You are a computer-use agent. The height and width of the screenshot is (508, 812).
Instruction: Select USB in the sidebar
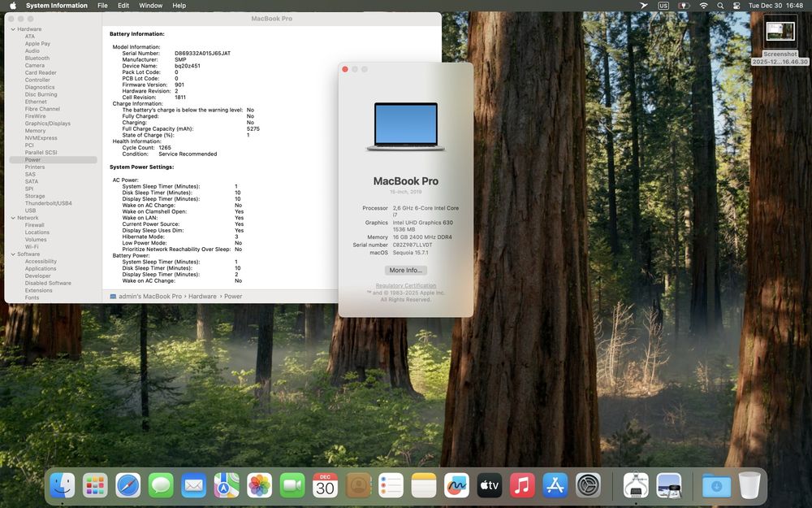tap(31, 211)
